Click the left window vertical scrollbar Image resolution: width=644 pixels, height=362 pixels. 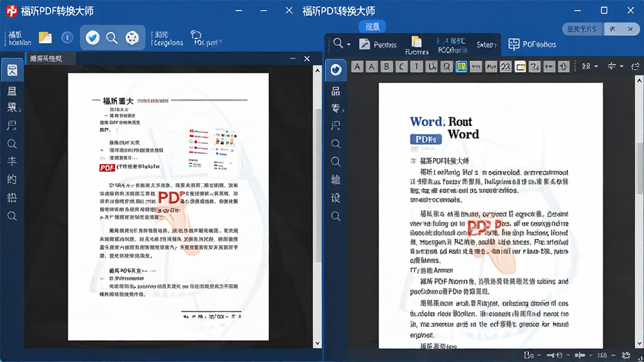[318, 185]
